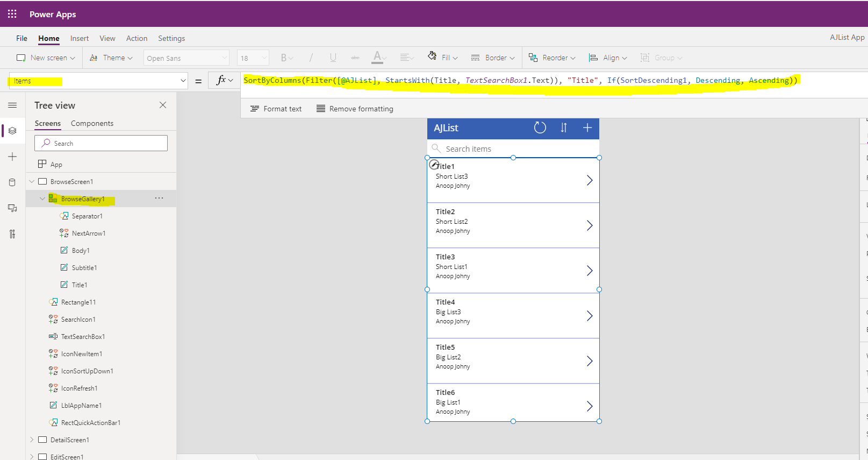The height and width of the screenshot is (460, 868).
Task: Open the View tab
Action: [x=107, y=38]
